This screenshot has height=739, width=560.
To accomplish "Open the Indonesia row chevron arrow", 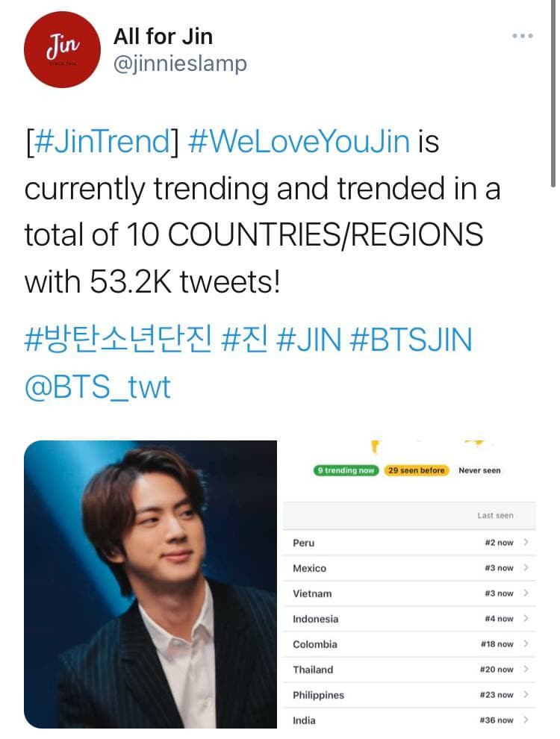I will point(526,618).
